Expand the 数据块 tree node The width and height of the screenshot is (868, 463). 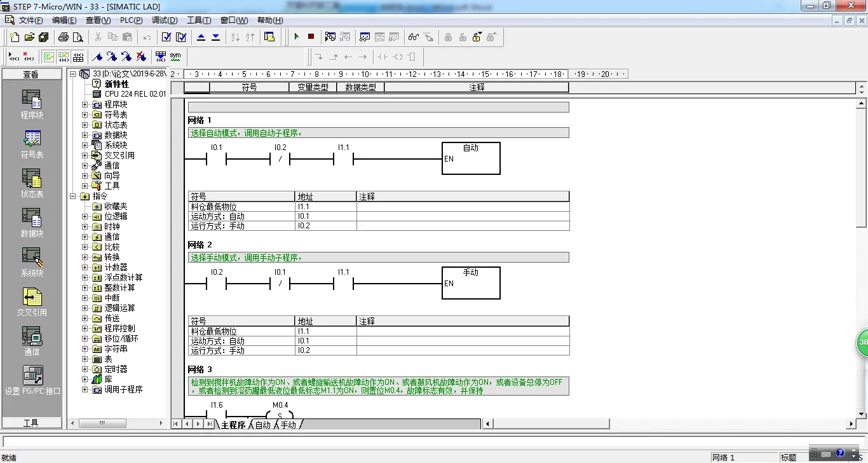(85, 135)
